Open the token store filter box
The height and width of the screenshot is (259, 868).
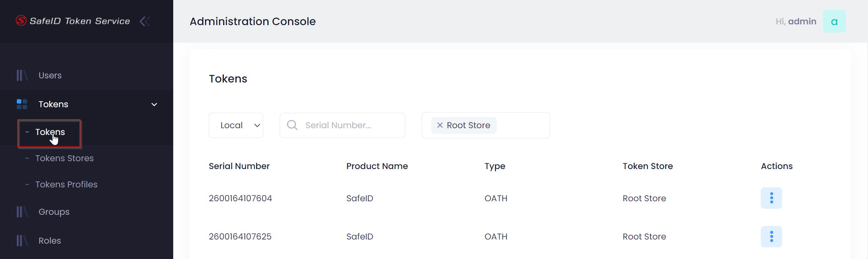coord(523,125)
